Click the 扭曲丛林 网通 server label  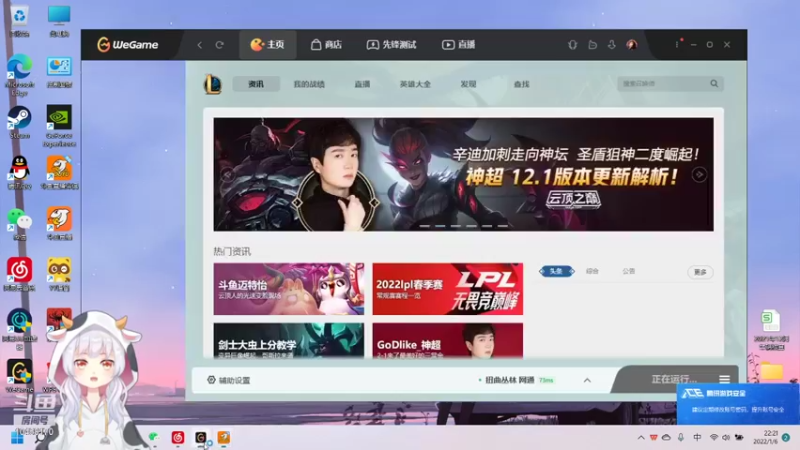point(509,380)
